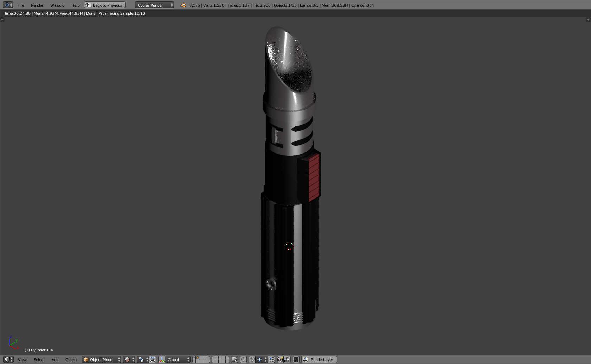Image resolution: width=591 pixels, height=364 pixels.
Task: Click the snap target icon
Action: point(271,359)
